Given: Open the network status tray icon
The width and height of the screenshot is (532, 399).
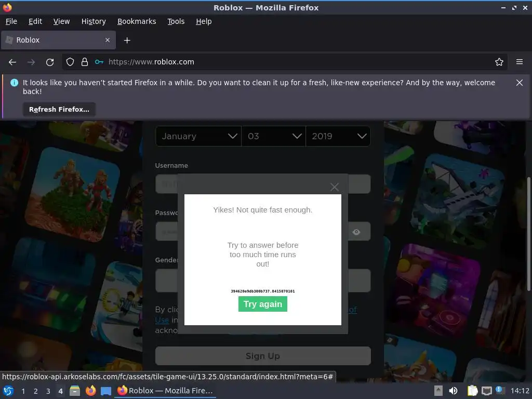Looking at the screenshot, I should (487, 391).
